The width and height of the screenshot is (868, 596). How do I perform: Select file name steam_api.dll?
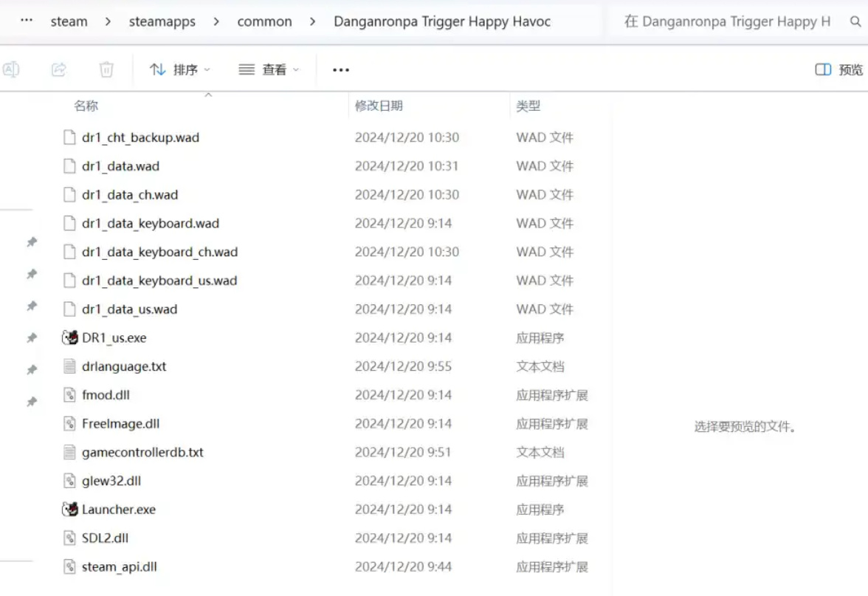(120, 567)
